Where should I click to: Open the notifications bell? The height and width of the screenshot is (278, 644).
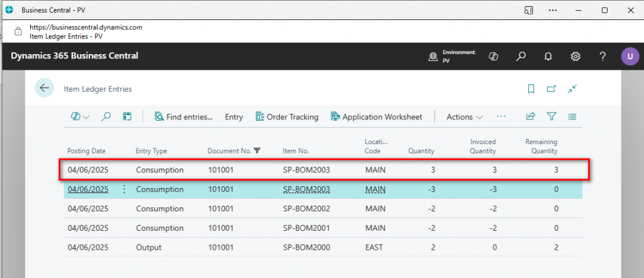point(548,57)
